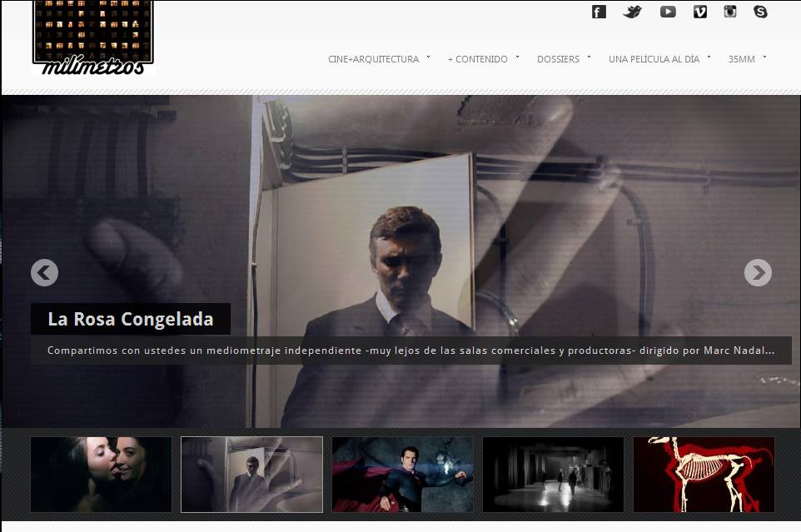Show previous slide with left arrow
Image resolution: width=801 pixels, height=532 pixels.
coord(44,272)
